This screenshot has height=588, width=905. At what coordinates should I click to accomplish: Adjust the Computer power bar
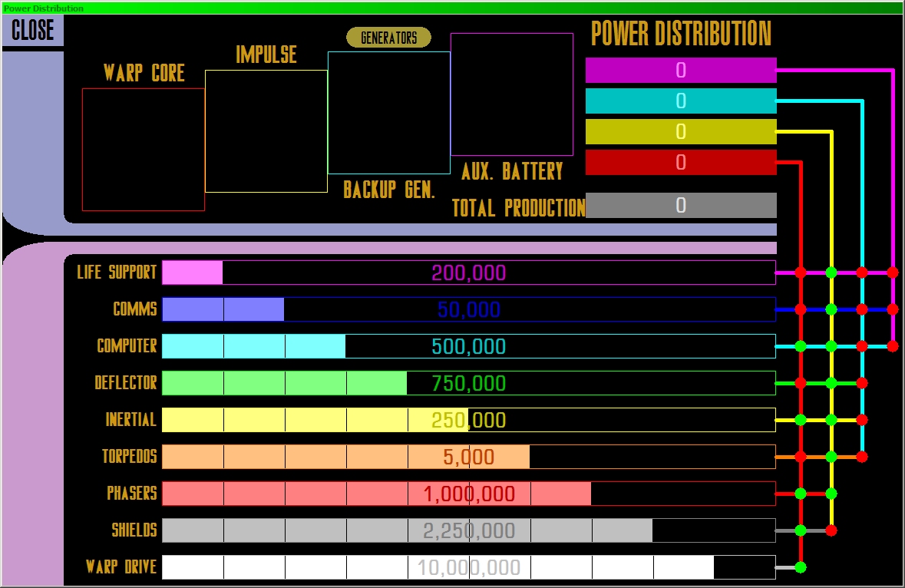pos(469,346)
